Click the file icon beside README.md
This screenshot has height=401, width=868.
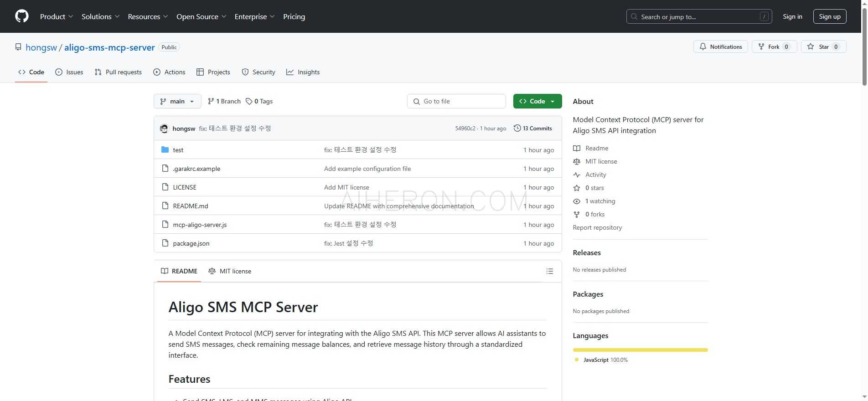point(165,206)
